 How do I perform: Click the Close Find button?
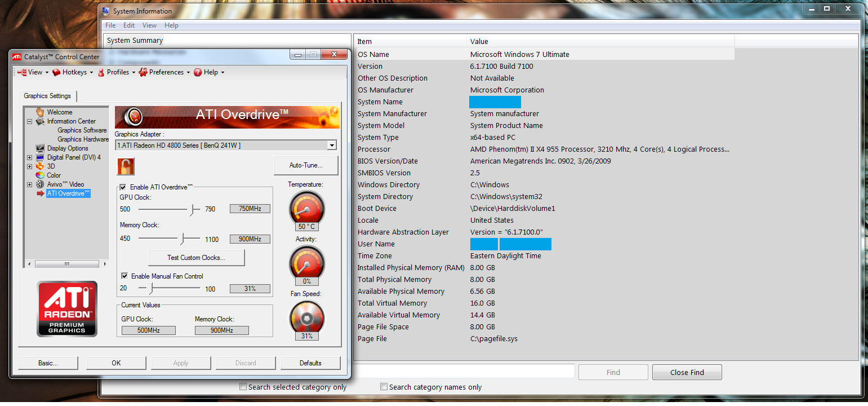[687, 372]
